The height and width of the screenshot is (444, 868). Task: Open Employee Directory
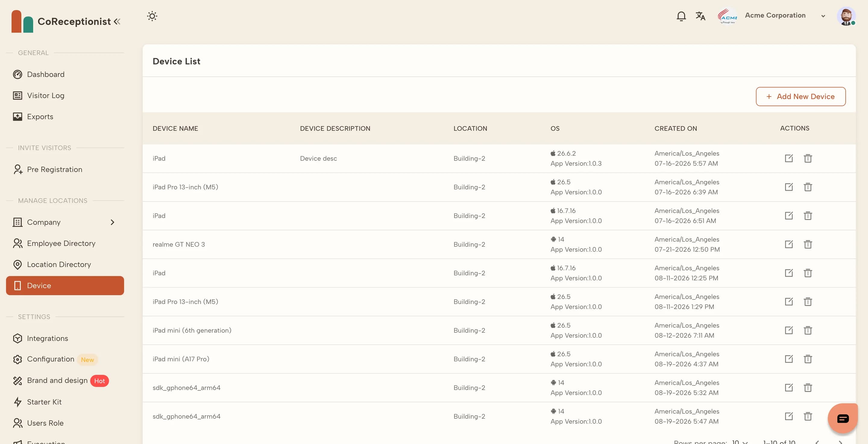pos(65,243)
